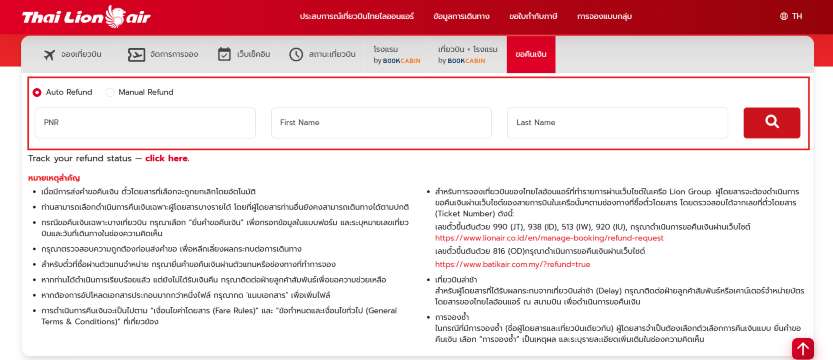Select the Auto Refund option

pos(37,92)
